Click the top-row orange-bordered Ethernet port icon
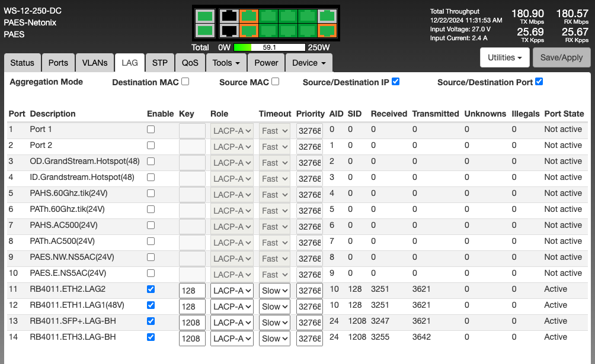This screenshot has width=595, height=364. (248, 16)
